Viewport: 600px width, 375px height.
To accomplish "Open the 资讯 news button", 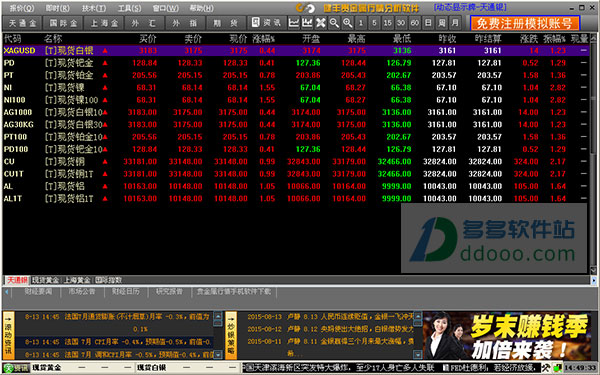I will click(266, 23).
